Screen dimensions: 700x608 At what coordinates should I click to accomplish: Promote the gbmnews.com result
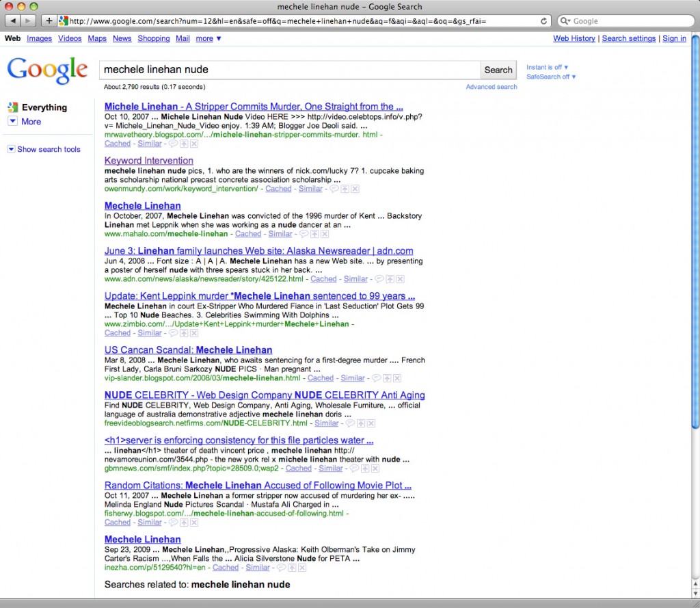pyautogui.click(x=365, y=468)
